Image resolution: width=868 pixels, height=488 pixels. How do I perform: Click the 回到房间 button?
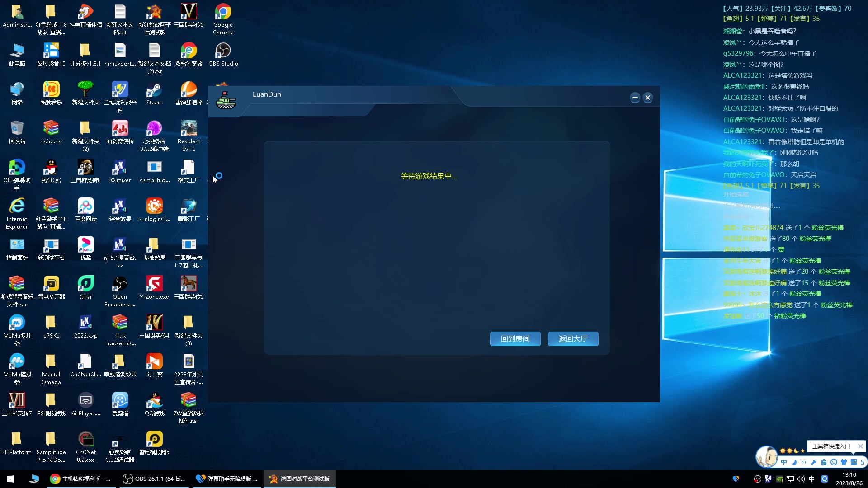click(x=515, y=339)
